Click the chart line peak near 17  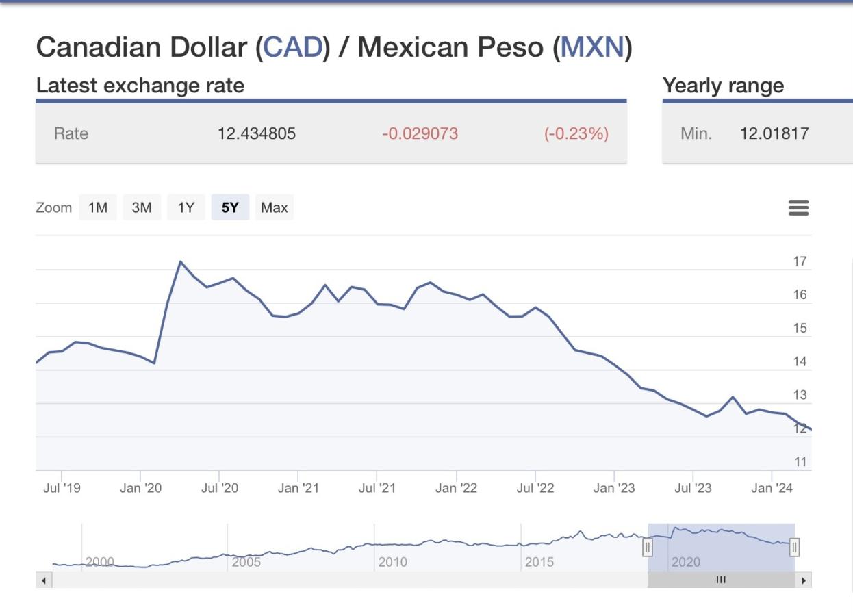pyautogui.click(x=181, y=262)
